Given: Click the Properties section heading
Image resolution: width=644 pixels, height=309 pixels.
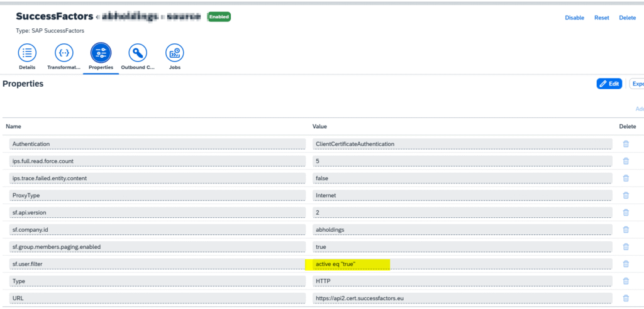Looking at the screenshot, I should (x=23, y=84).
